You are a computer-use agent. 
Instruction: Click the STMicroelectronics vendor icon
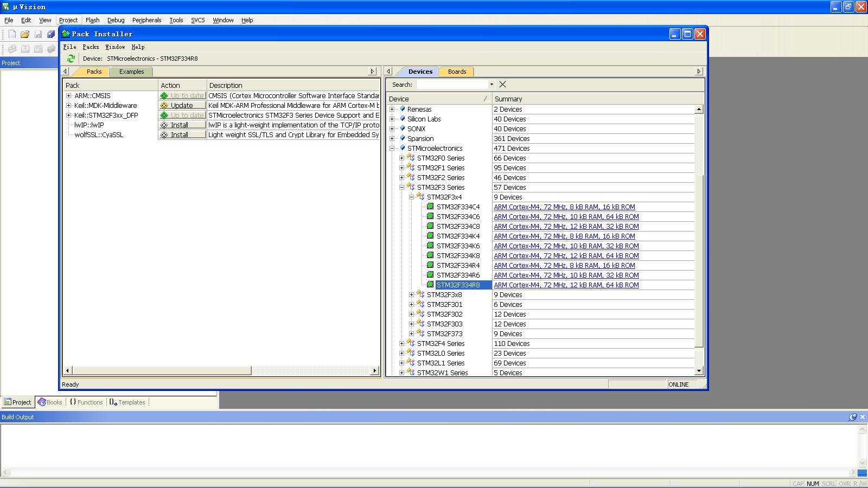coord(403,148)
